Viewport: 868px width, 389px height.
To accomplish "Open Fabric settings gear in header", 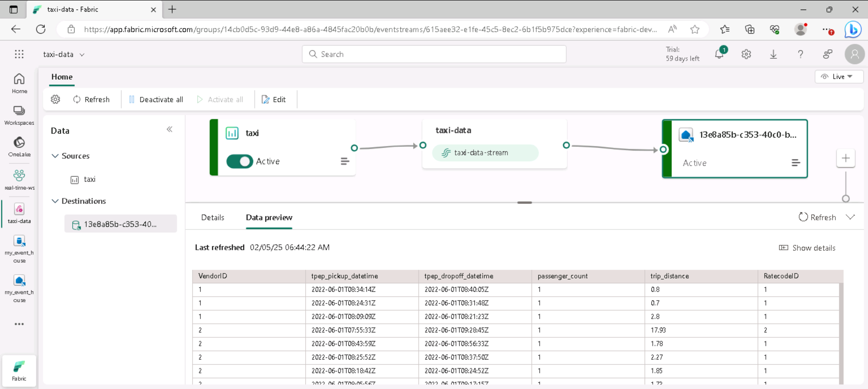I will pos(746,54).
